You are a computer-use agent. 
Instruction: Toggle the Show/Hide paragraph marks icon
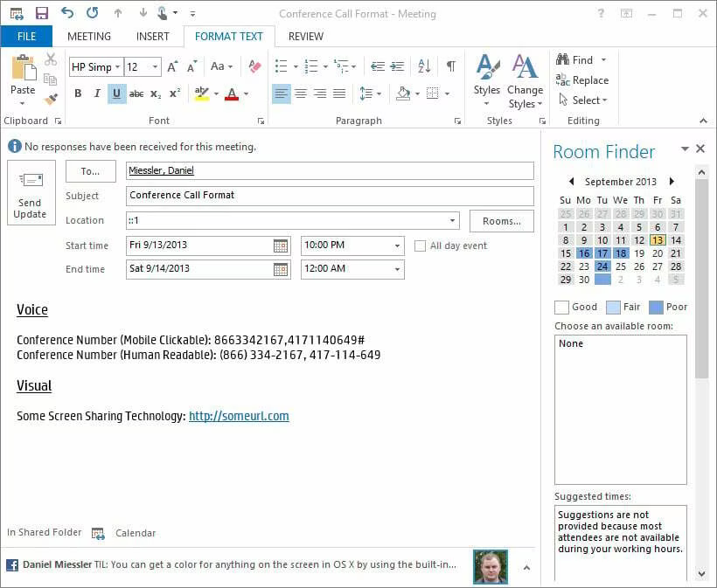[451, 66]
